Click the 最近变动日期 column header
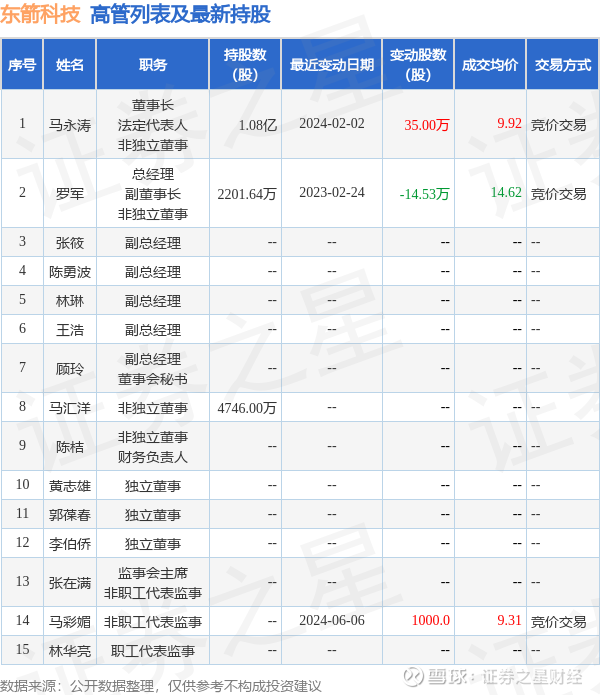The height and width of the screenshot is (695, 600). click(332, 65)
